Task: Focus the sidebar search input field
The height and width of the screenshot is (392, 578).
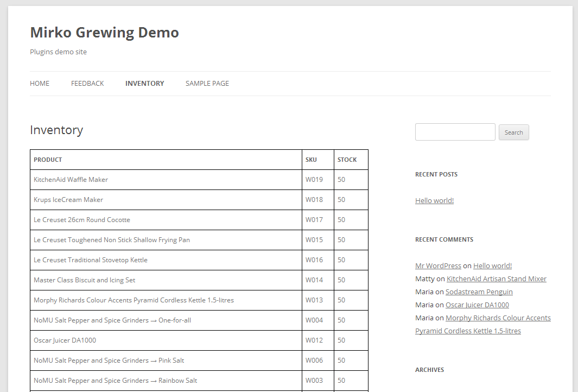Action: tap(455, 132)
